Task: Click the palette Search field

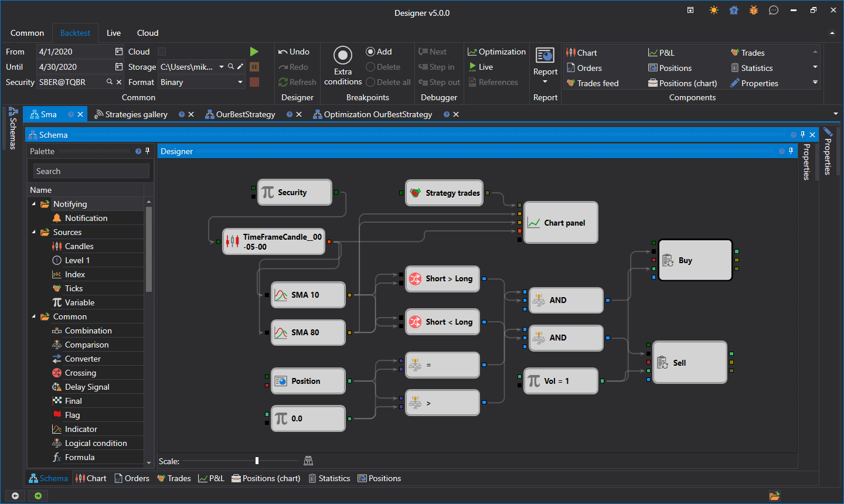Action: [91, 171]
